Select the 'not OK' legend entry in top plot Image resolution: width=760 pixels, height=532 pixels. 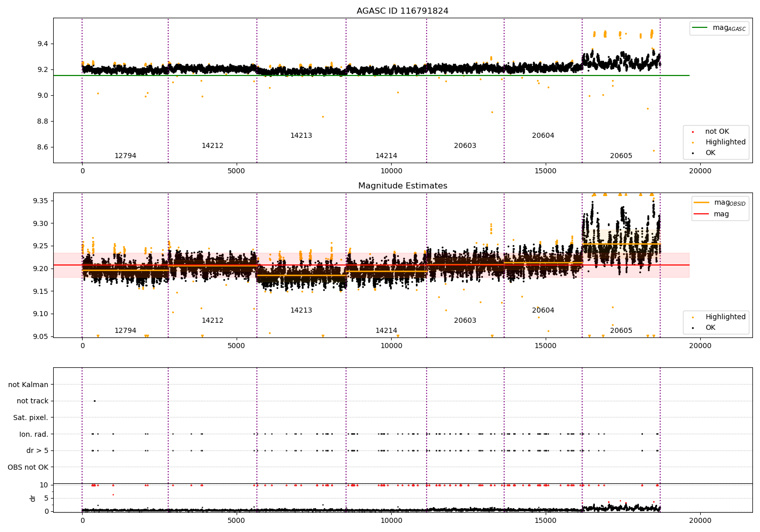tap(717, 132)
